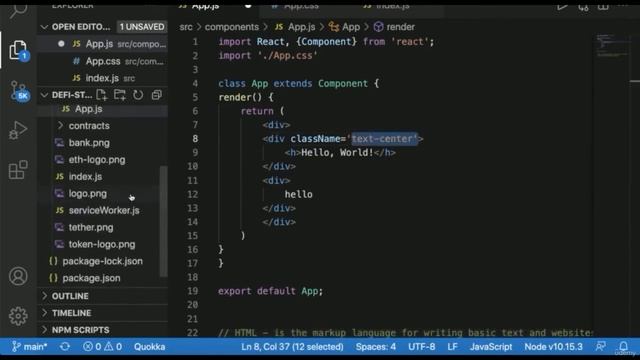
Task: Open tether.png file
Action: point(91,227)
